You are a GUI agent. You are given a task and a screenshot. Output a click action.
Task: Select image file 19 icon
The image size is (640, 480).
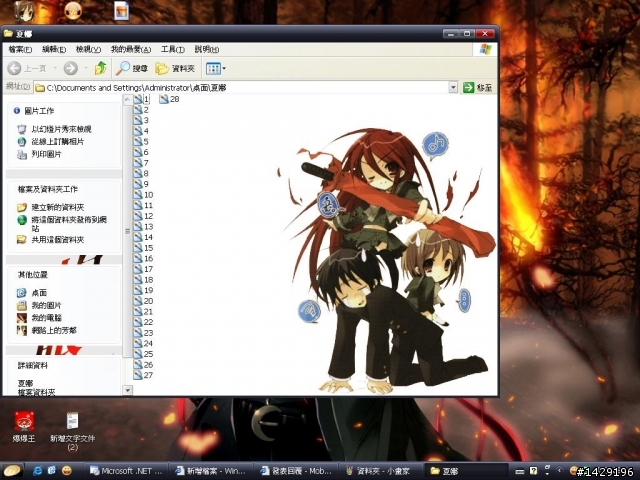click(x=138, y=290)
